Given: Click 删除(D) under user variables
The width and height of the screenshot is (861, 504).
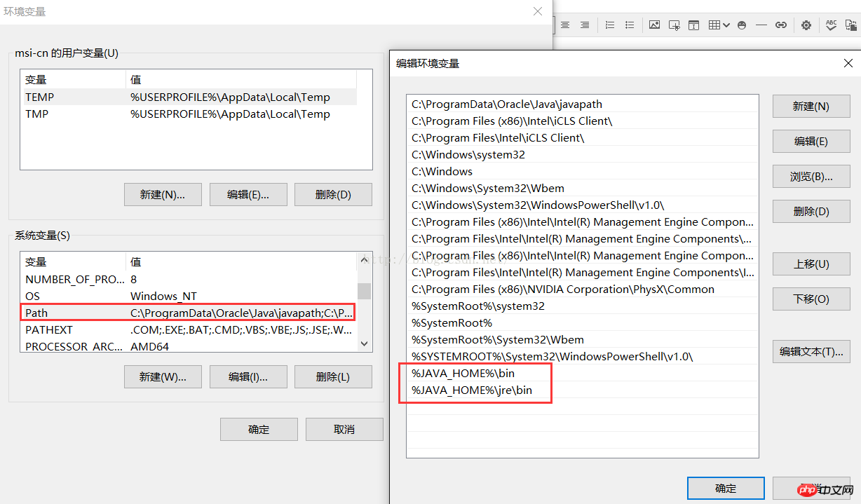Looking at the screenshot, I should point(333,194).
